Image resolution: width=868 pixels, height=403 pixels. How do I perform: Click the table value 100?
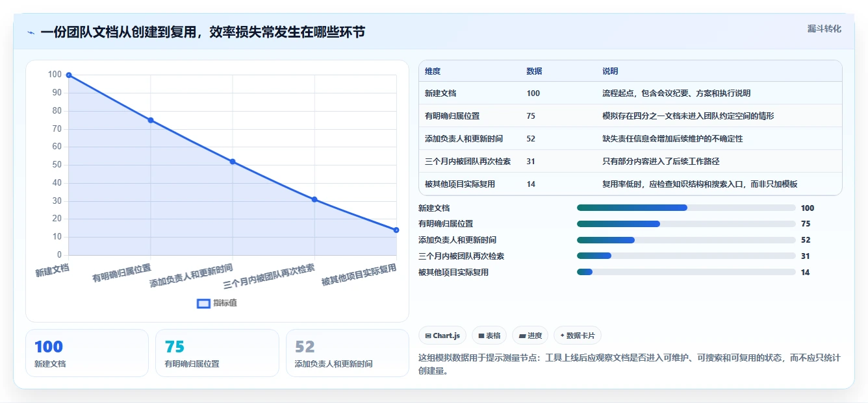[x=533, y=93]
